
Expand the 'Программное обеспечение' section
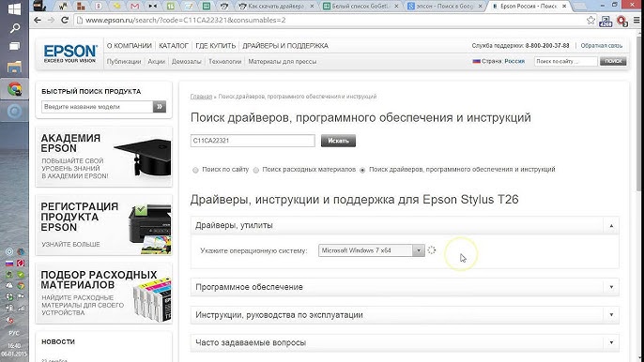[x=405, y=287]
